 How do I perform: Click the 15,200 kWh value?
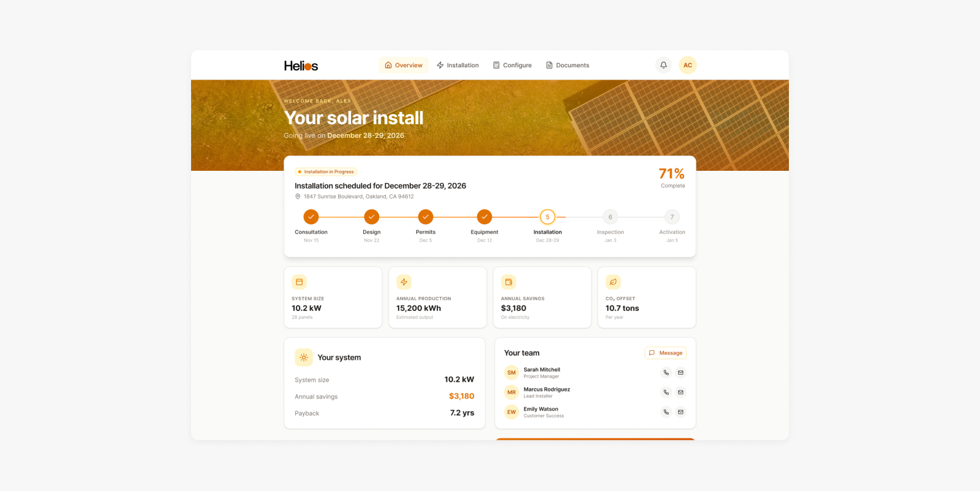[x=418, y=309]
